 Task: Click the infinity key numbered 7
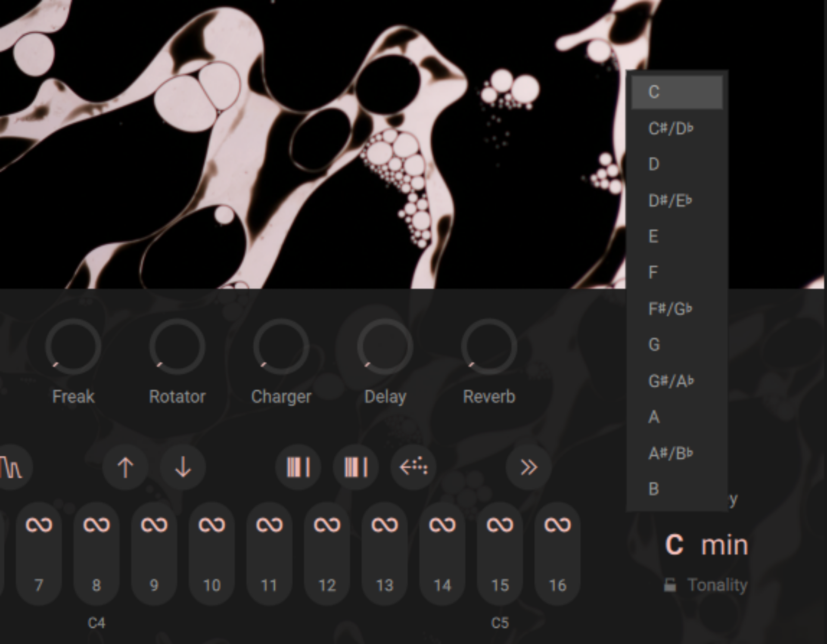39,554
